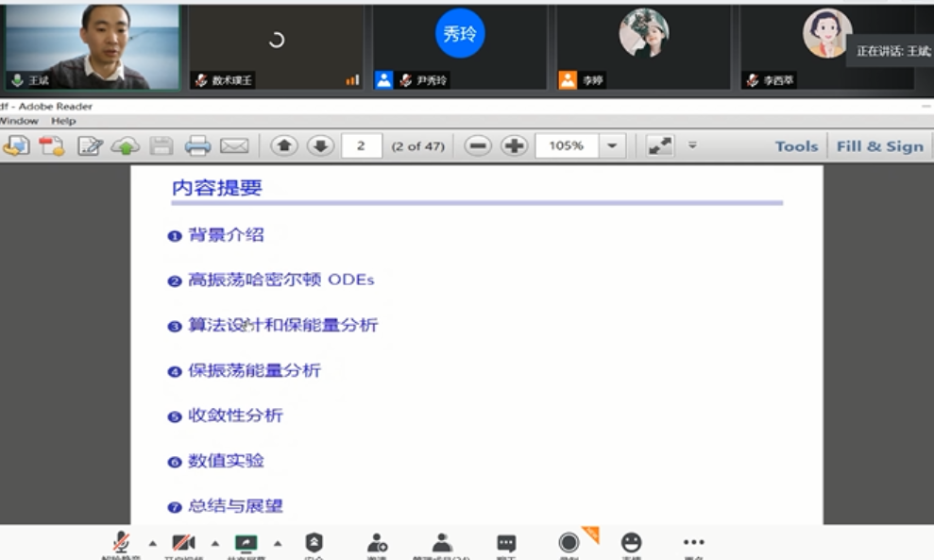Click the email envelope icon in toolbar
Viewport: 934px width, 560px height.
pyautogui.click(x=233, y=145)
